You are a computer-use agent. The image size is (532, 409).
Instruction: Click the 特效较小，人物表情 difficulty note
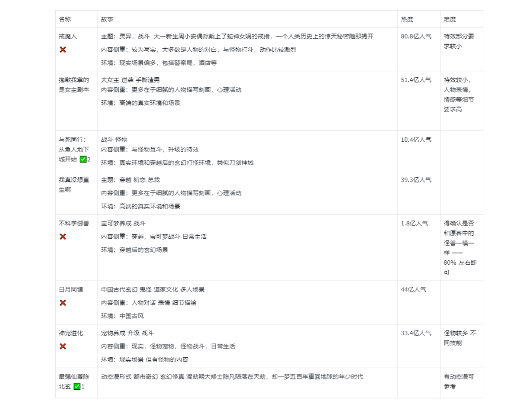pyautogui.click(x=459, y=94)
